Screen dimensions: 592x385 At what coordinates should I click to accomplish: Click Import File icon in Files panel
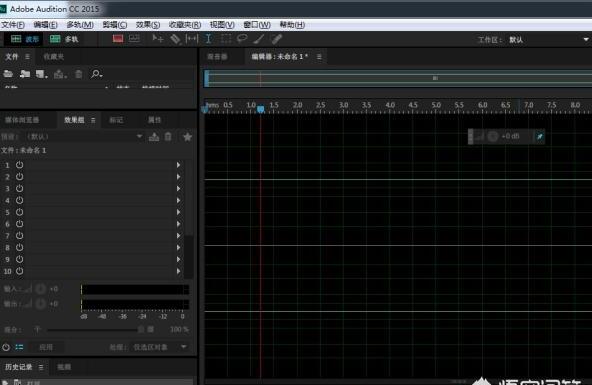[25, 74]
